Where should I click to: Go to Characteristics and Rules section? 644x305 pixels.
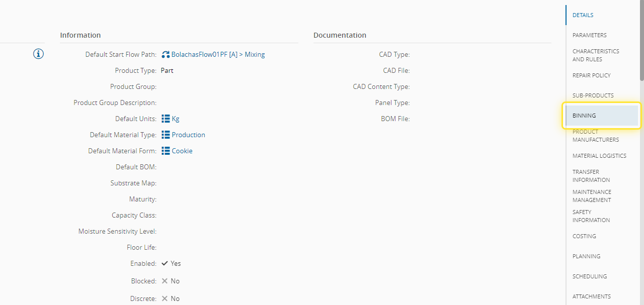tap(596, 55)
